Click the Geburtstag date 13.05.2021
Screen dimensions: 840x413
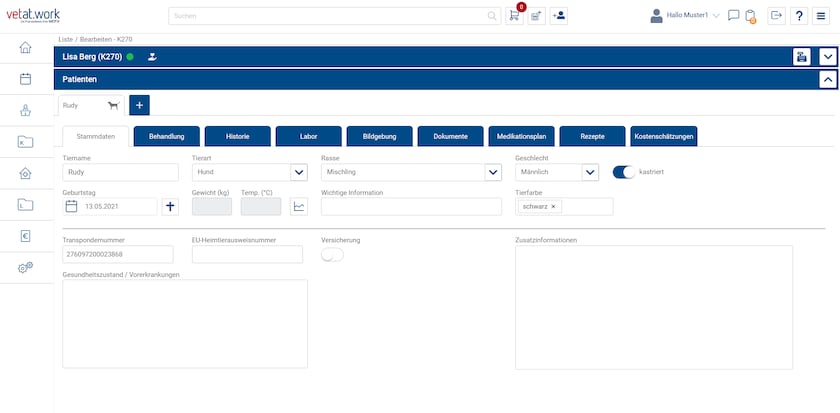(102, 207)
